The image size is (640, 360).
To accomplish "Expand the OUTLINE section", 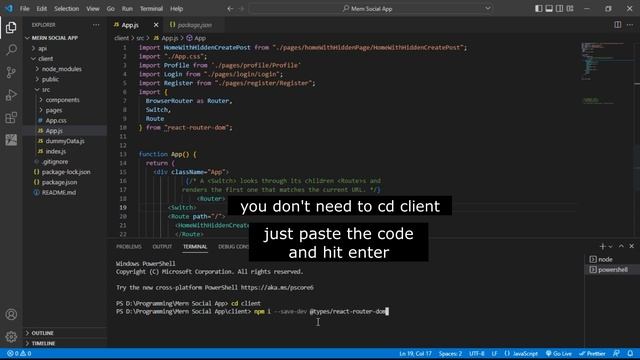I will 42,333.
